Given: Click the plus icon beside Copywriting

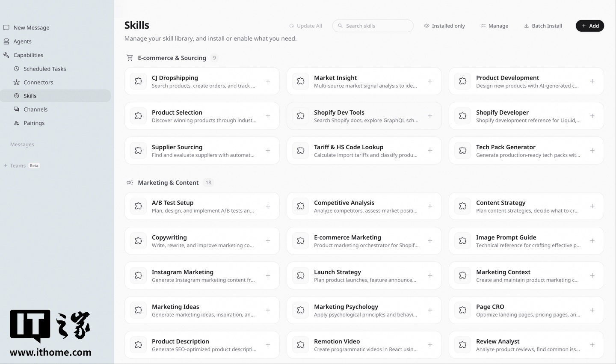Looking at the screenshot, I should [268, 241].
